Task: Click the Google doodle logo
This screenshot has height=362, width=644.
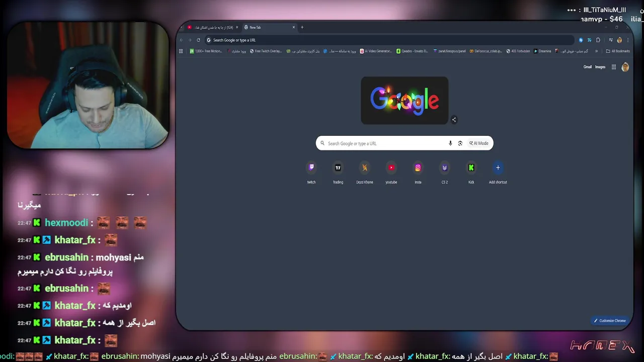Action: click(x=405, y=100)
